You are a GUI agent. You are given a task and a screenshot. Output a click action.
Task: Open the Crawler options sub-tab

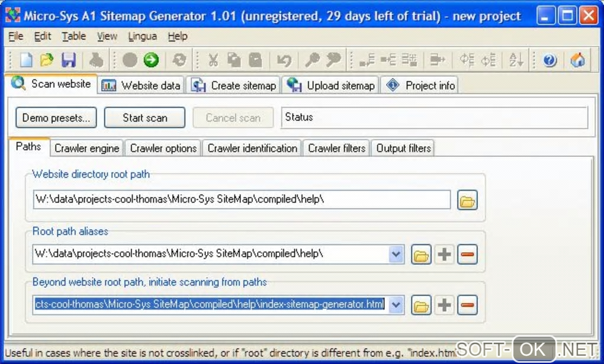click(163, 149)
